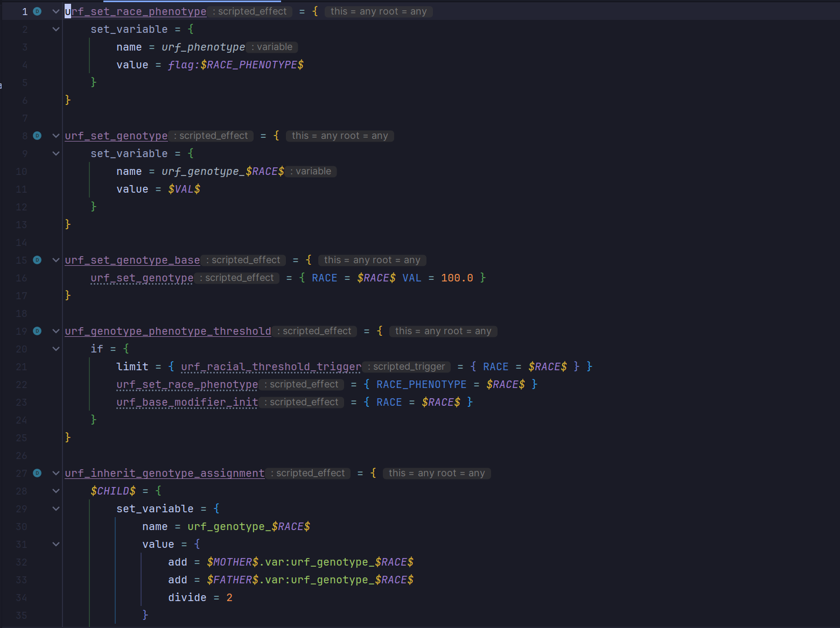Click the gutter icon on line 1
Viewport: 840px width, 628px height.
coord(37,11)
